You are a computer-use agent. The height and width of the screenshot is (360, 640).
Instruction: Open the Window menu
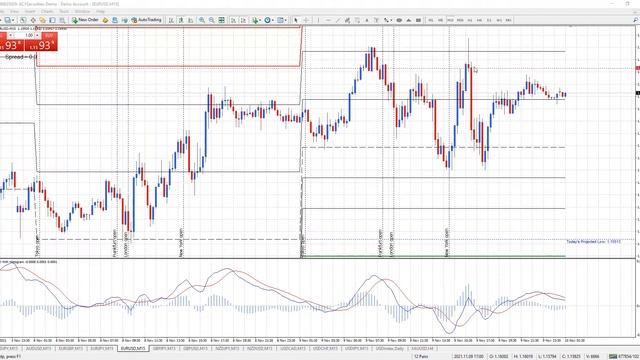82,11
